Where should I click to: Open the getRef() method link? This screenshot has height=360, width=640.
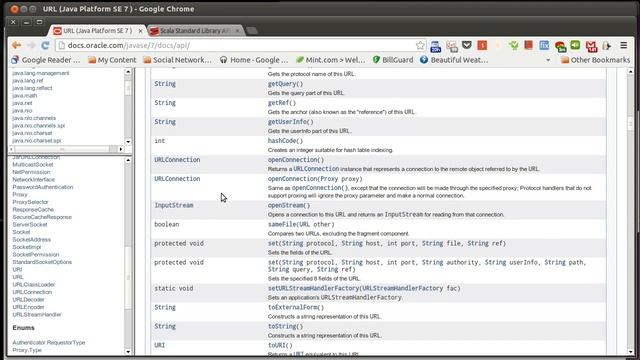[282, 103]
